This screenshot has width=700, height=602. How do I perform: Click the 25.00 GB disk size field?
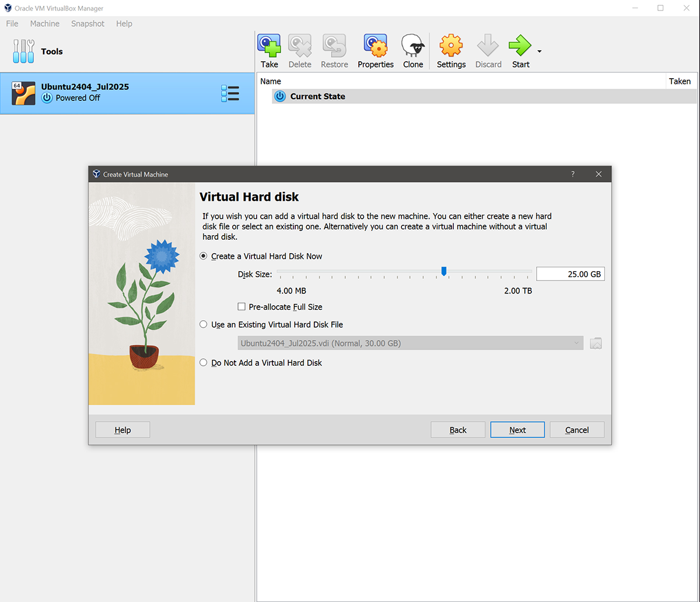pos(570,274)
